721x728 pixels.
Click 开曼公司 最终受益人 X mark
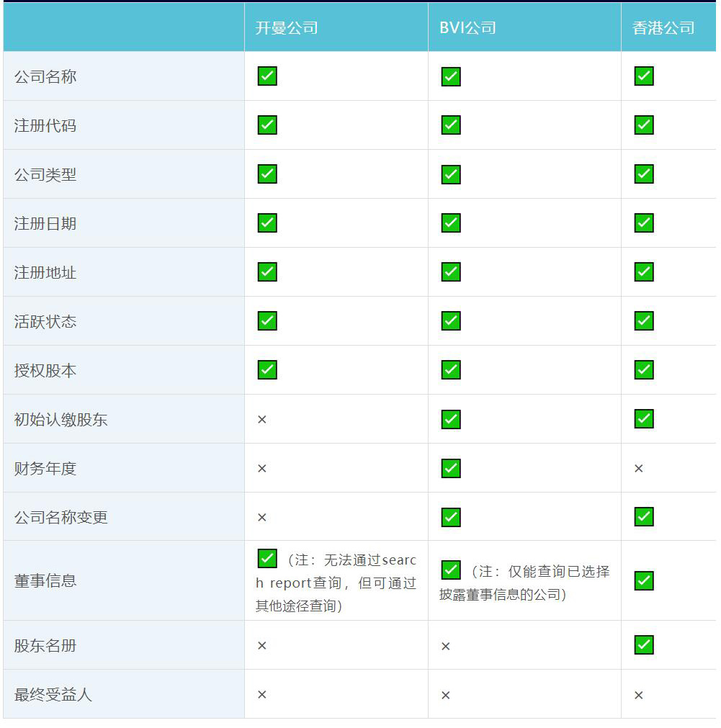pos(262,695)
